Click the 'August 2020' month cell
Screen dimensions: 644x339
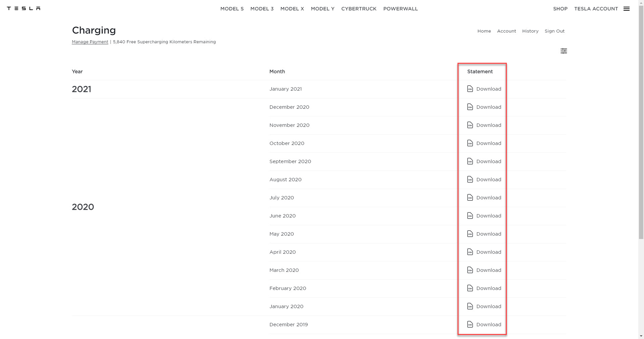[x=285, y=180]
